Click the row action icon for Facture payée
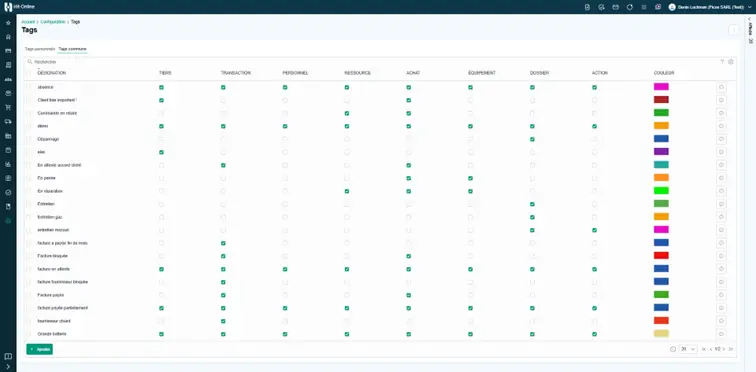756x372 pixels. pos(721,295)
